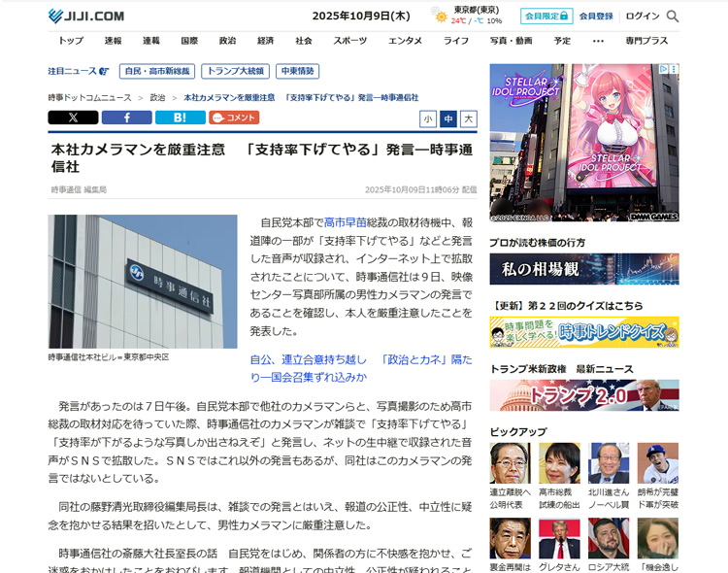Set font size to 大 (large)

pos(469,118)
